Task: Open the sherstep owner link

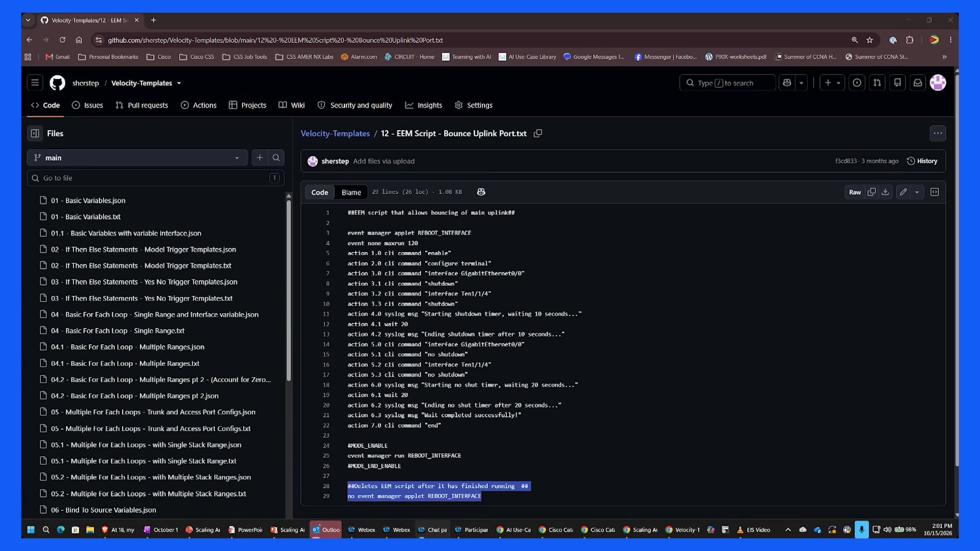Action: pos(86,83)
